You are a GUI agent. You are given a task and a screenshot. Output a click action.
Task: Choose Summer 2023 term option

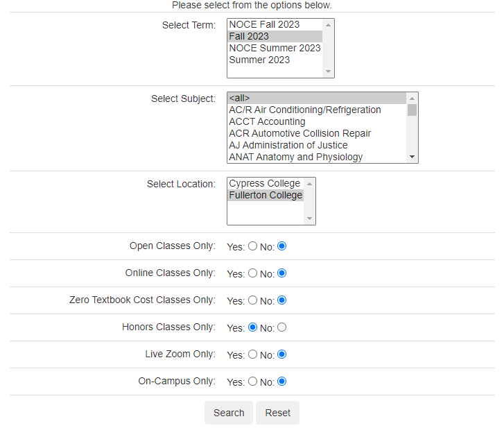pos(275,60)
